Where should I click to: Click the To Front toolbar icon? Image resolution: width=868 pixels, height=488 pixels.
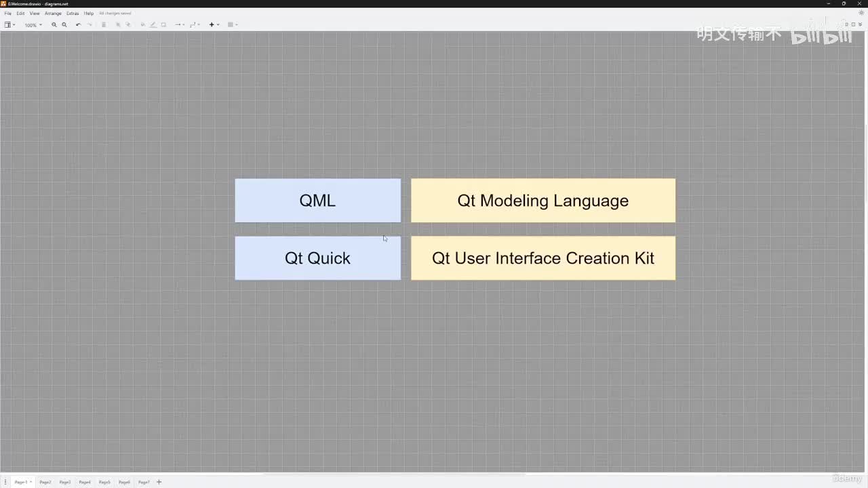(118, 25)
